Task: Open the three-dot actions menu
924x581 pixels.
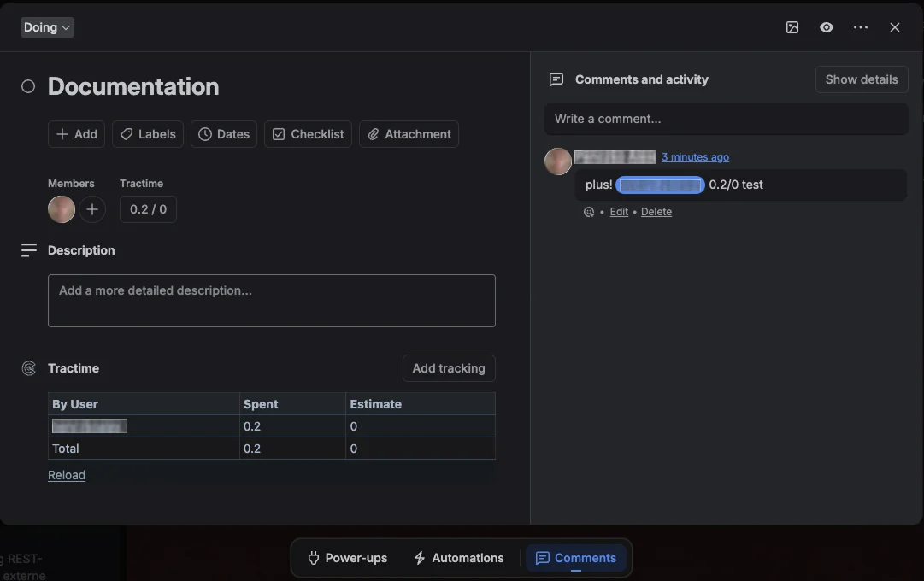Action: coord(861,27)
